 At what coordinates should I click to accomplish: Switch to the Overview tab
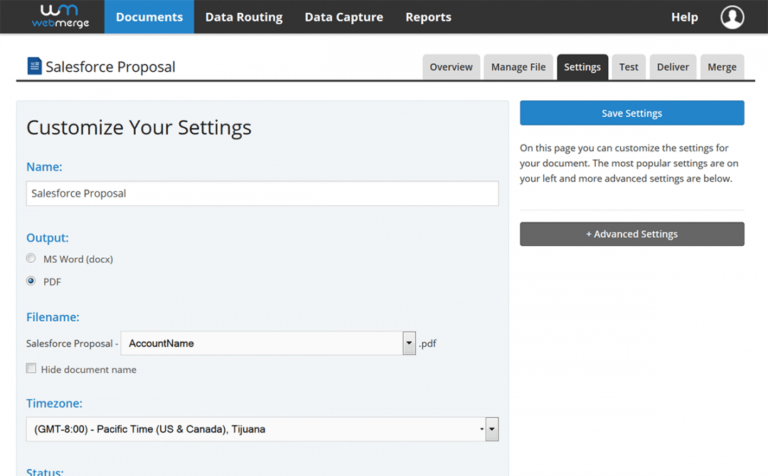coord(451,67)
